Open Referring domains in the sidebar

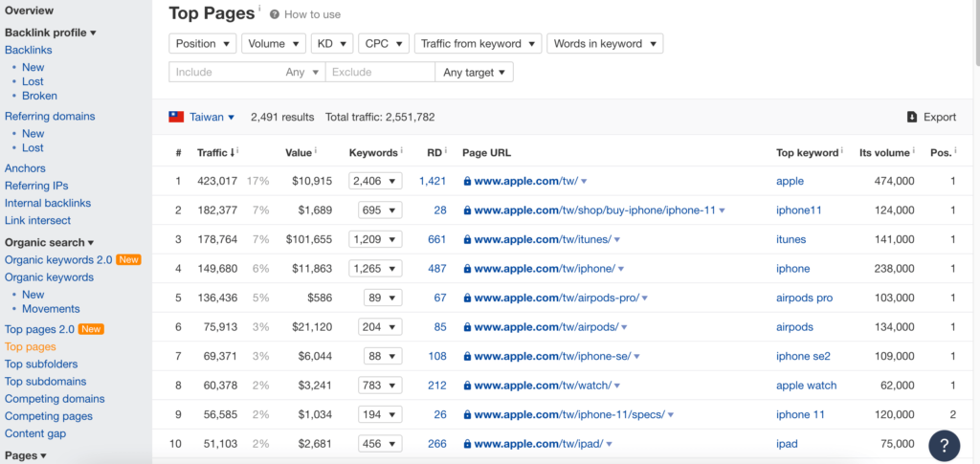coord(50,116)
